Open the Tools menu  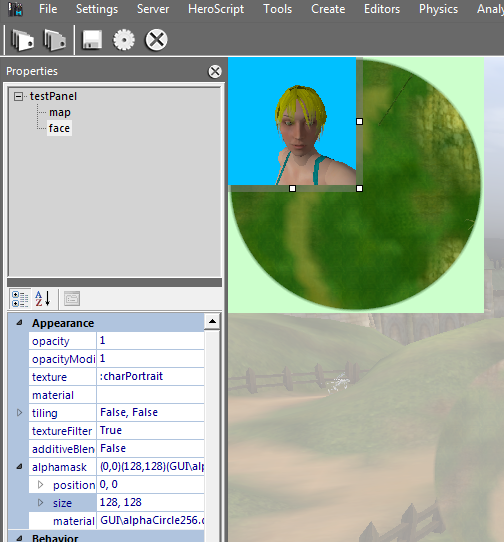click(x=278, y=9)
